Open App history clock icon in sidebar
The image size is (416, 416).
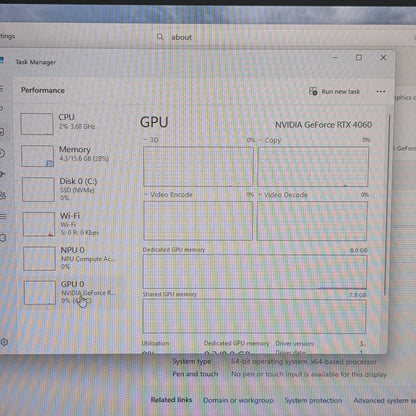click(x=2, y=153)
